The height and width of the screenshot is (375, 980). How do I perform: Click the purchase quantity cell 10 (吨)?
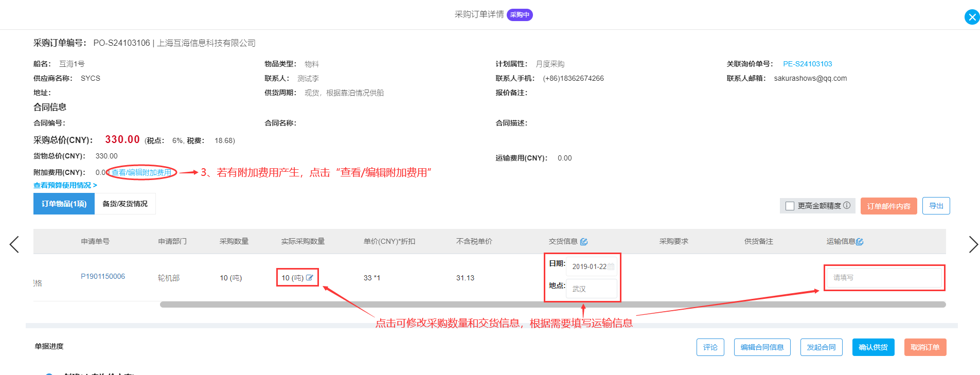coord(230,278)
